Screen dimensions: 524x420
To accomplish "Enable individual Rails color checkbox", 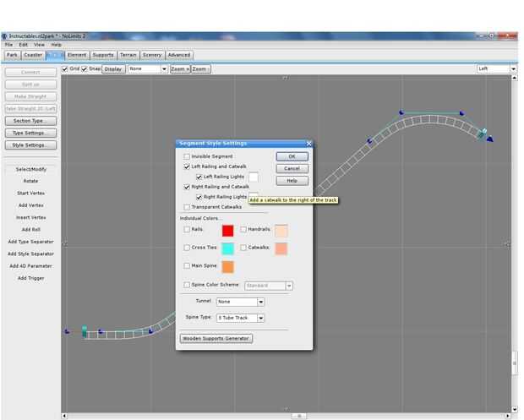I will click(187, 230).
